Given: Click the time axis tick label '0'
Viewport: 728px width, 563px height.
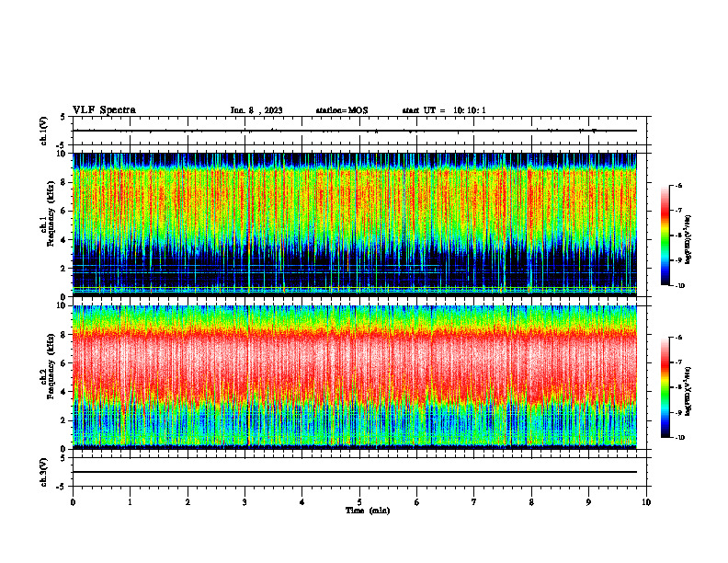Looking at the screenshot, I should [73, 502].
